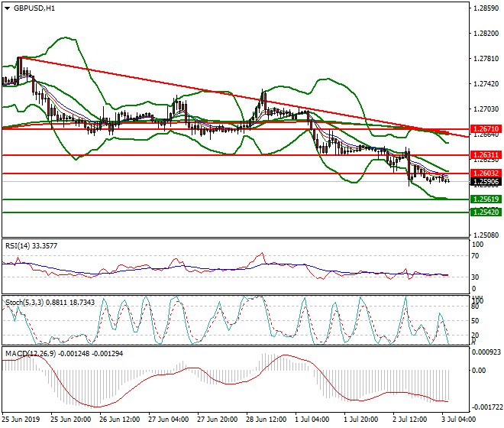Screen dimensions: 504x428
Task: Select the 25 Jun 2019 time axis label
Action: click(21, 420)
